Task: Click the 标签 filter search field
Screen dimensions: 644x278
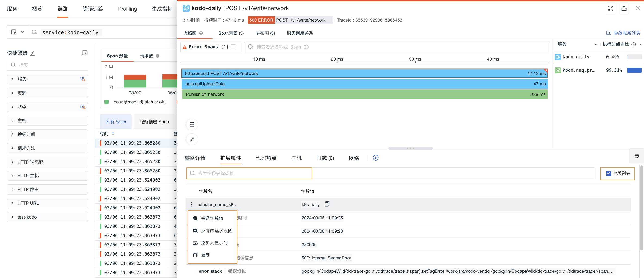Action: [x=47, y=65]
